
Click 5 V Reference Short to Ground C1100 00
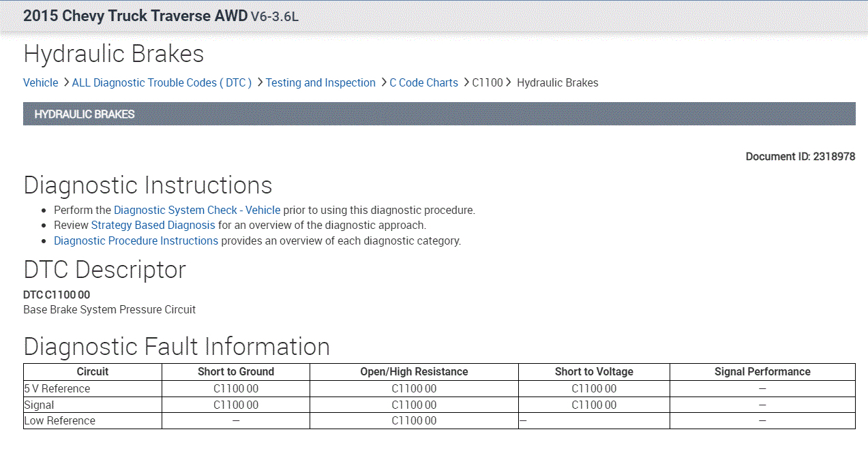[236, 388]
